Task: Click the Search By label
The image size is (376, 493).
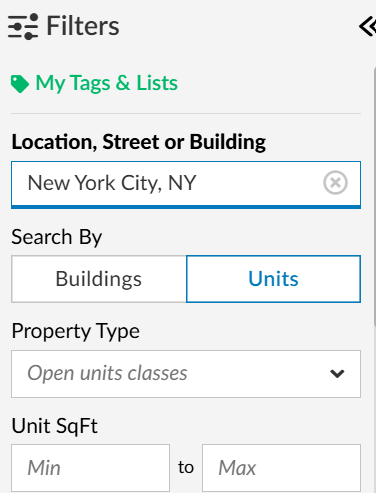Action: pyautogui.click(x=57, y=237)
